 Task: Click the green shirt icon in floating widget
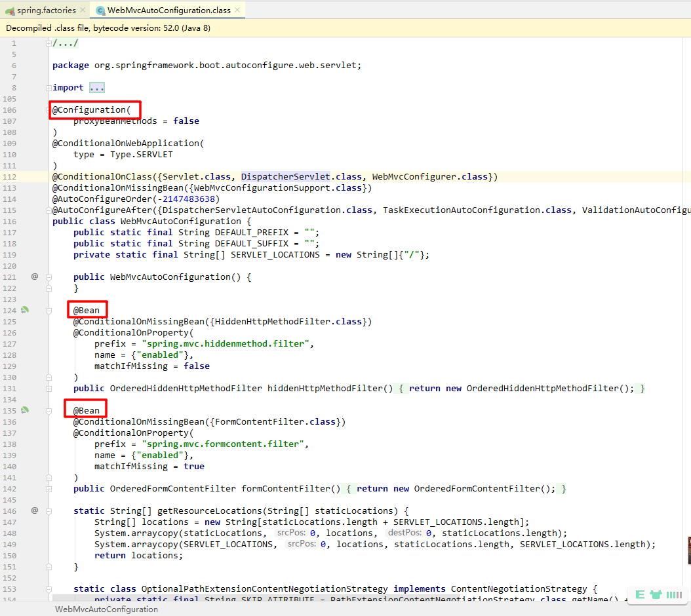pyautogui.click(x=656, y=594)
